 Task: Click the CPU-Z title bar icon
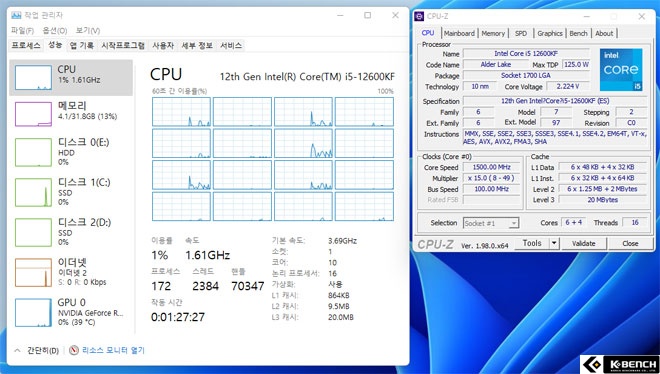point(419,16)
